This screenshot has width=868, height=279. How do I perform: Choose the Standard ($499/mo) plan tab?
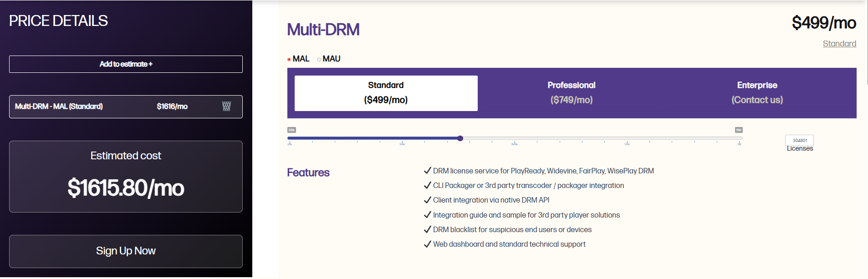[x=386, y=93]
